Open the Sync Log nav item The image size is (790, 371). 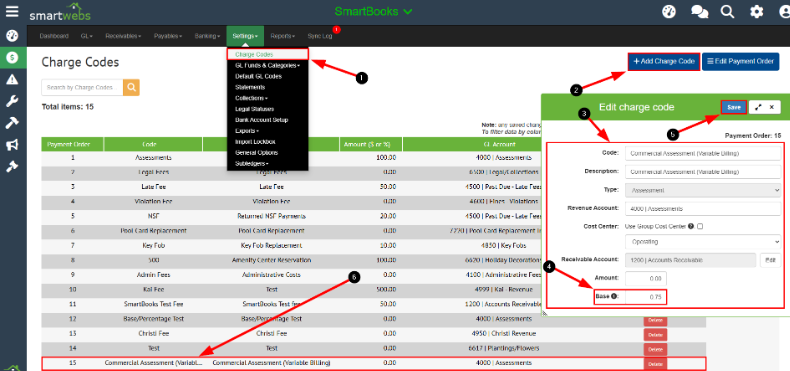tap(320, 36)
